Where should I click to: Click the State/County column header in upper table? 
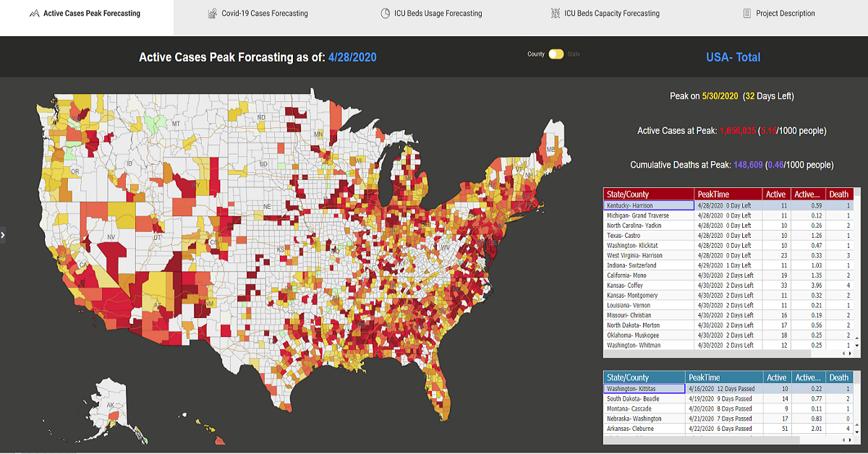tap(627, 194)
